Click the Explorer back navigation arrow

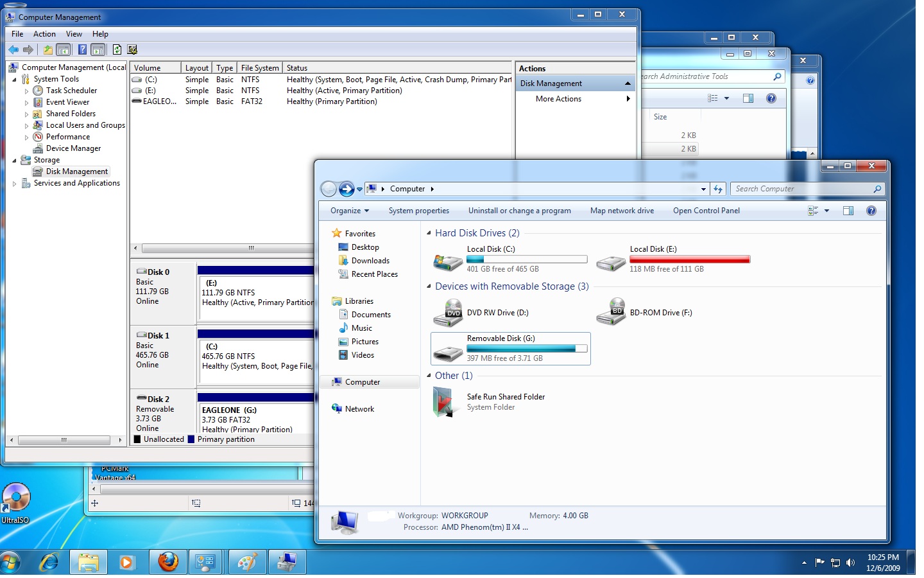pos(329,189)
